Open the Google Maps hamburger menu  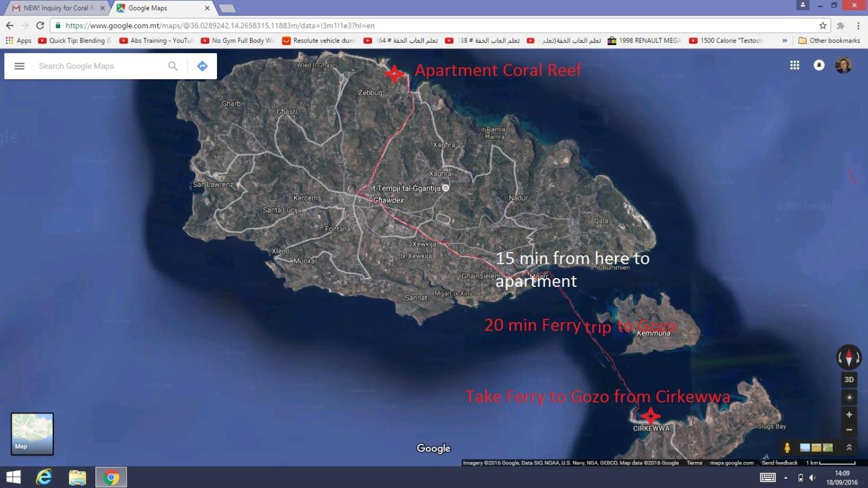pyautogui.click(x=20, y=66)
